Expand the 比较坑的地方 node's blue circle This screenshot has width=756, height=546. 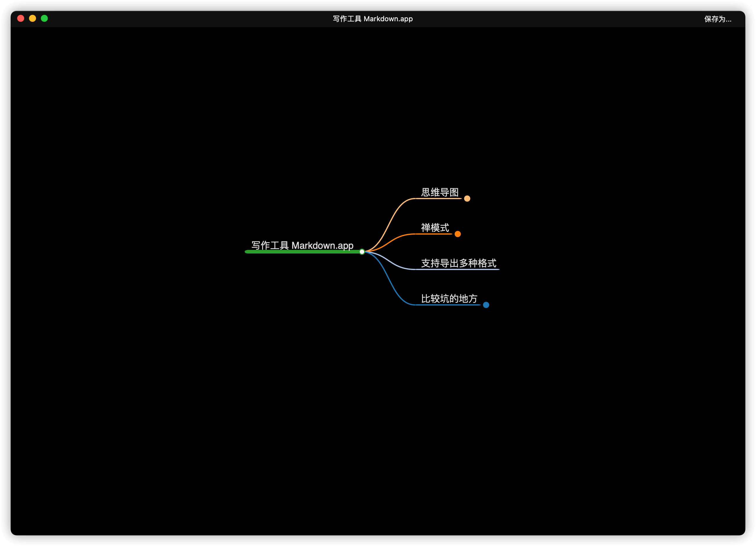[x=486, y=305]
